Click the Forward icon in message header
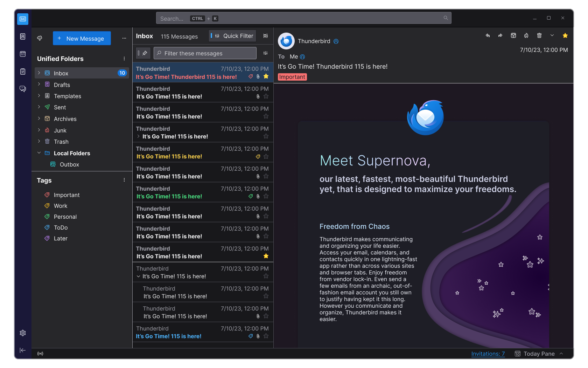The height and width of the screenshot is (368, 588). tap(500, 35)
